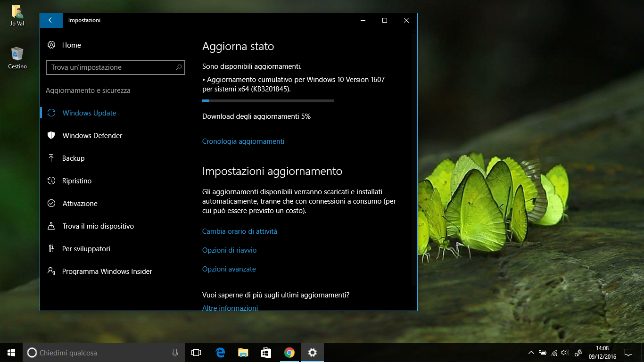Open Opzioni avanzate link
The height and width of the screenshot is (362, 644).
coord(229,269)
